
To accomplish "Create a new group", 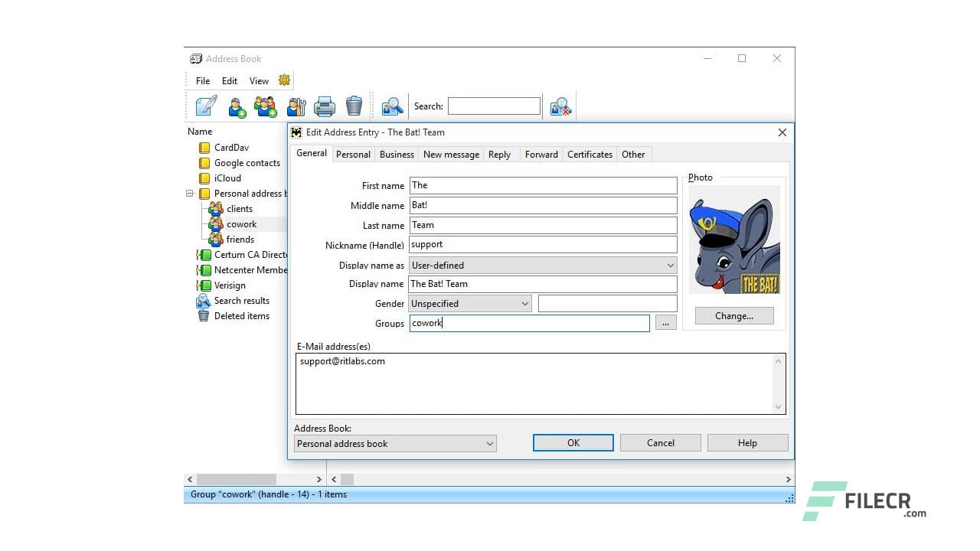I will (266, 106).
